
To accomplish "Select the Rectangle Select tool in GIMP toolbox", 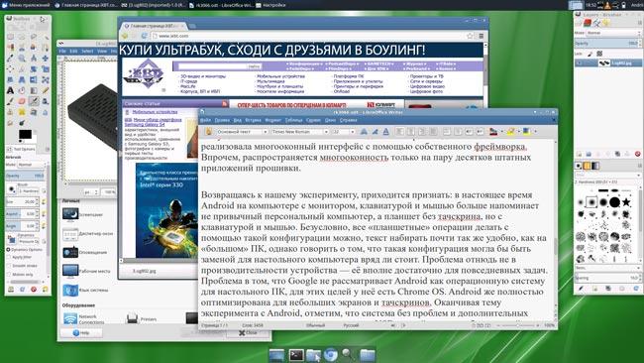I will click(11, 37).
